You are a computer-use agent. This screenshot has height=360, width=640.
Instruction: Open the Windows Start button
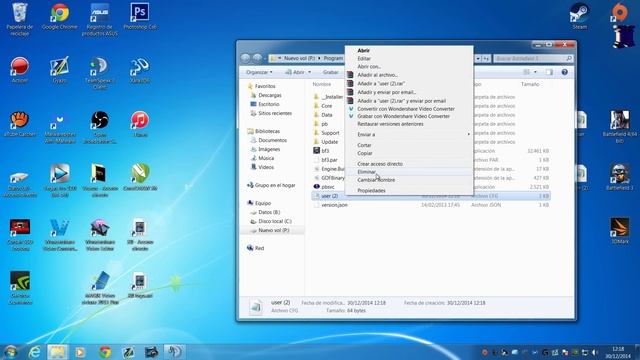coord(11,351)
